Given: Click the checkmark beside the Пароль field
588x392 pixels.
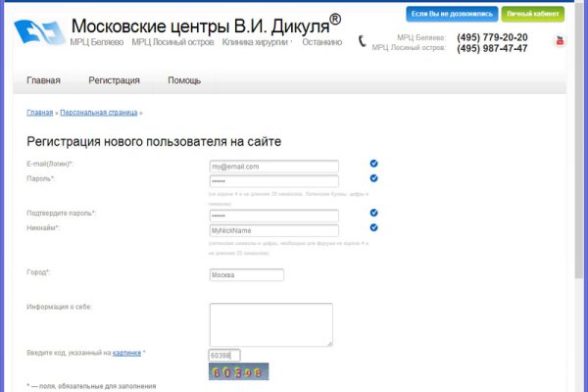Looking at the screenshot, I should tap(373, 178).
